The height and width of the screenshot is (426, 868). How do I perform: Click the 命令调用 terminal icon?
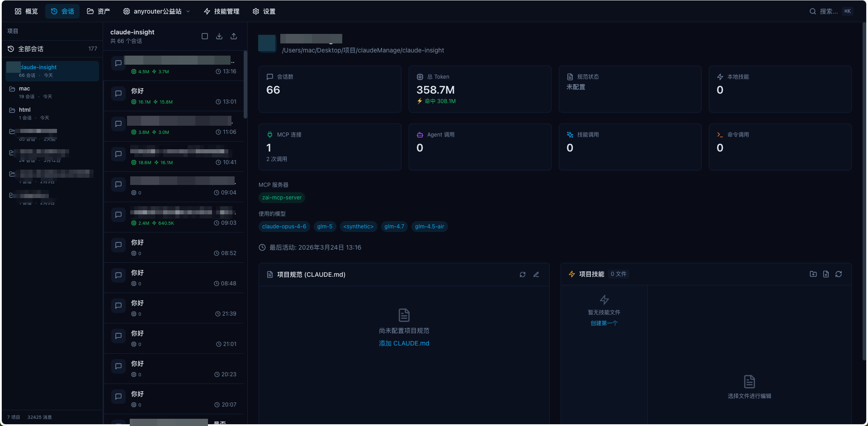[x=720, y=135]
